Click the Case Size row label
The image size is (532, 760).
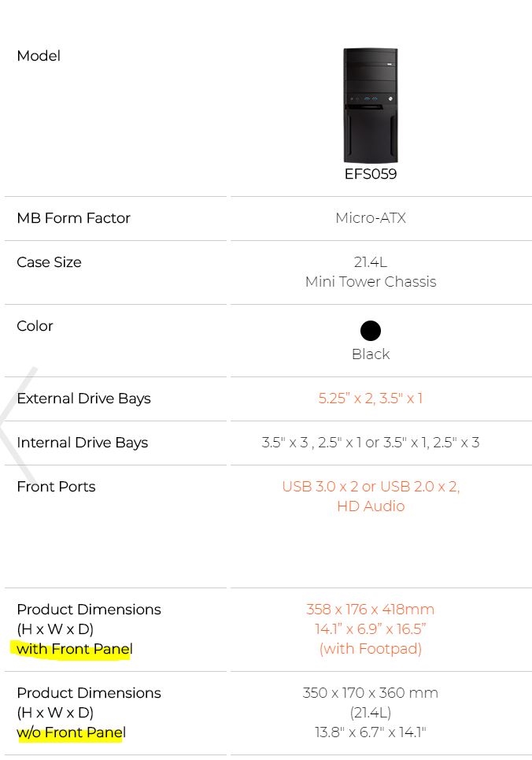49,262
